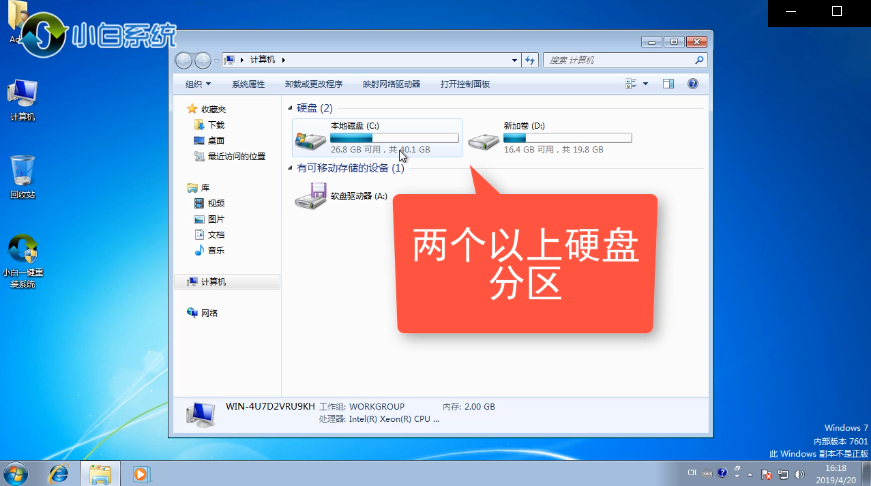Screen dimensions: 871x486
Task: Click the WORKGROUP text in details pane
Action: [x=377, y=407]
